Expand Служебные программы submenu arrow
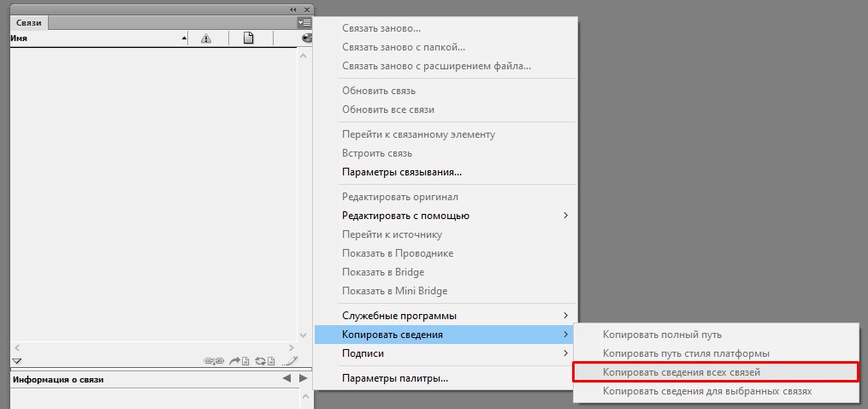 pos(566,316)
